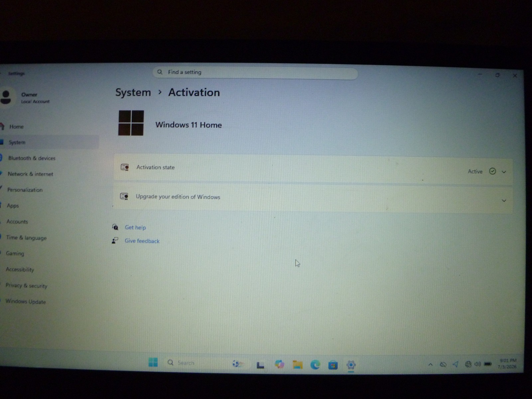Open Gaming settings
This screenshot has width=532, height=399.
click(x=15, y=253)
